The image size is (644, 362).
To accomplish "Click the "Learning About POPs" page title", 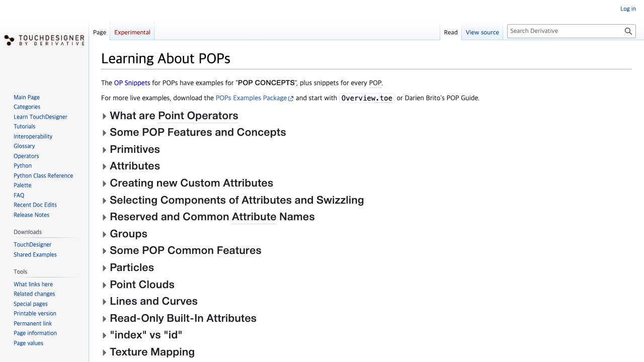I will click(x=166, y=59).
